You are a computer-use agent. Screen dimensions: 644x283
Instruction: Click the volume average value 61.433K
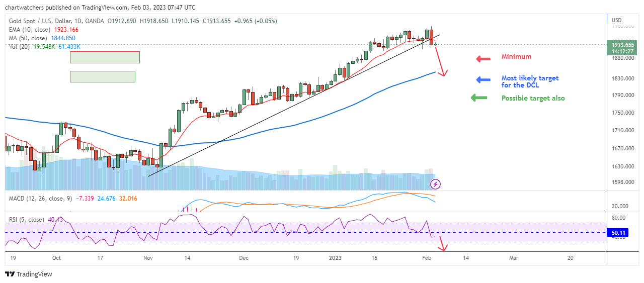pos(69,47)
